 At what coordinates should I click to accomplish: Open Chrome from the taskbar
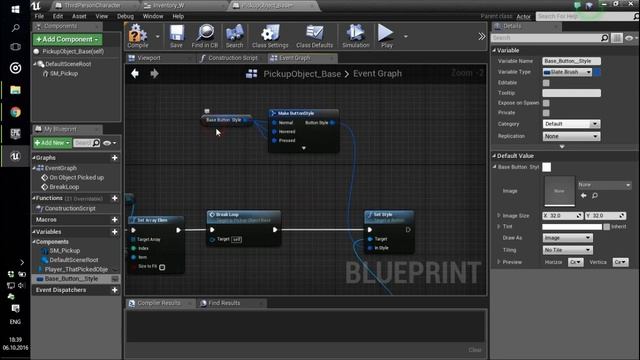(x=15, y=112)
